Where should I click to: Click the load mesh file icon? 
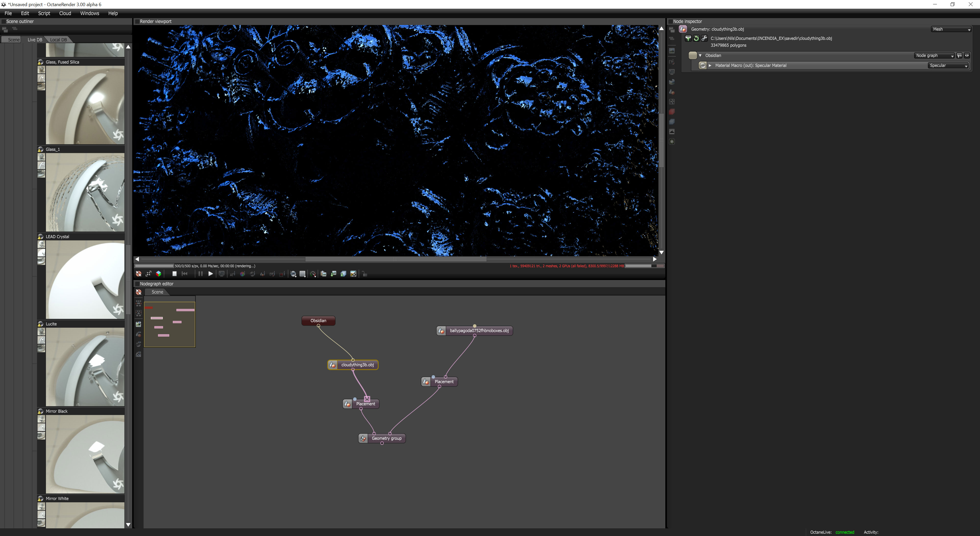coord(688,39)
